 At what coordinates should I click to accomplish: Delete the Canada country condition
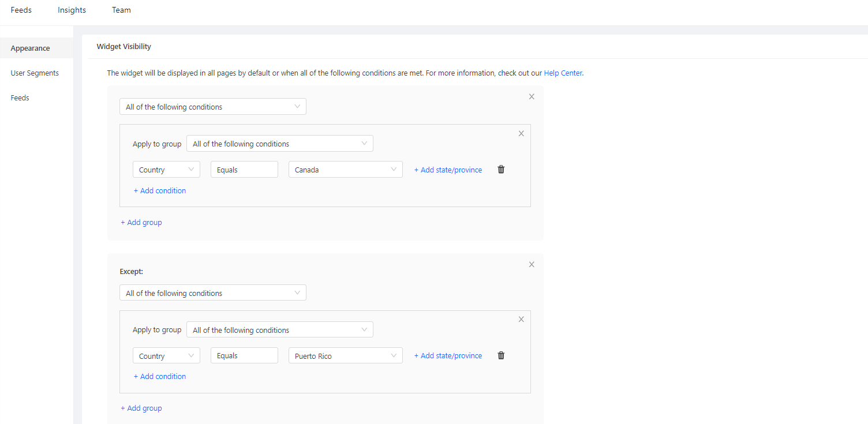[x=501, y=170]
